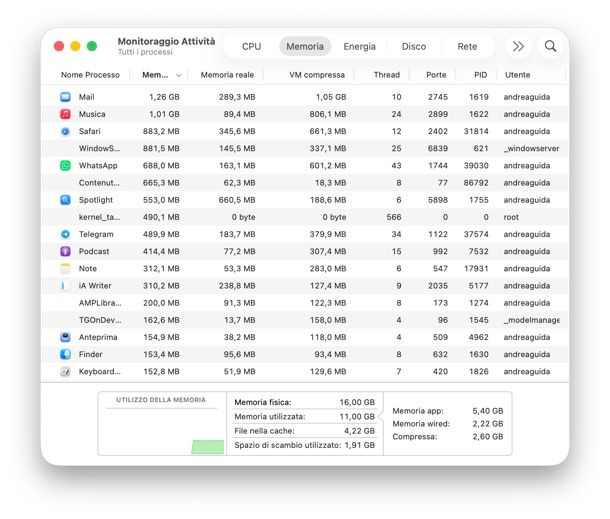Screen dimensions: 610x519
Task: Click the Musica app icon
Action: 65,114
